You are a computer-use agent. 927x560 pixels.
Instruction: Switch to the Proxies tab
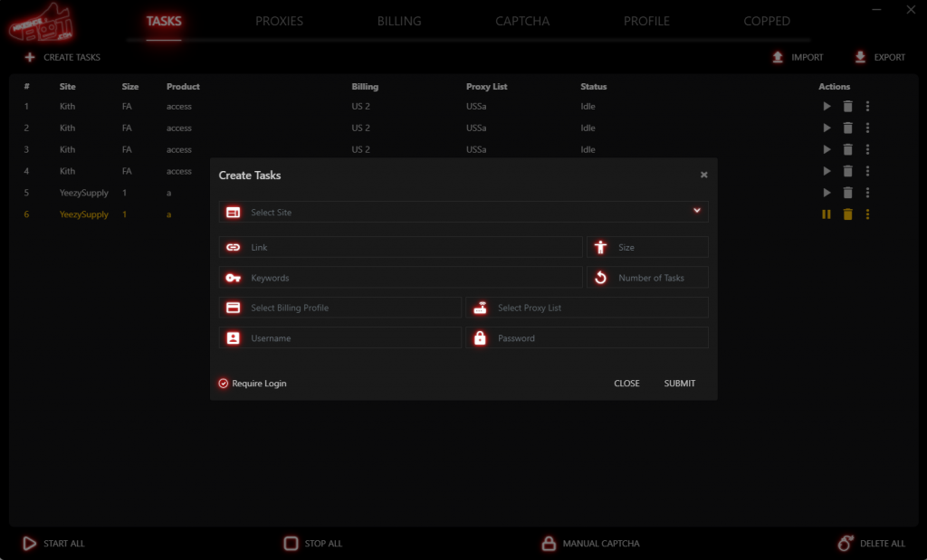point(279,21)
